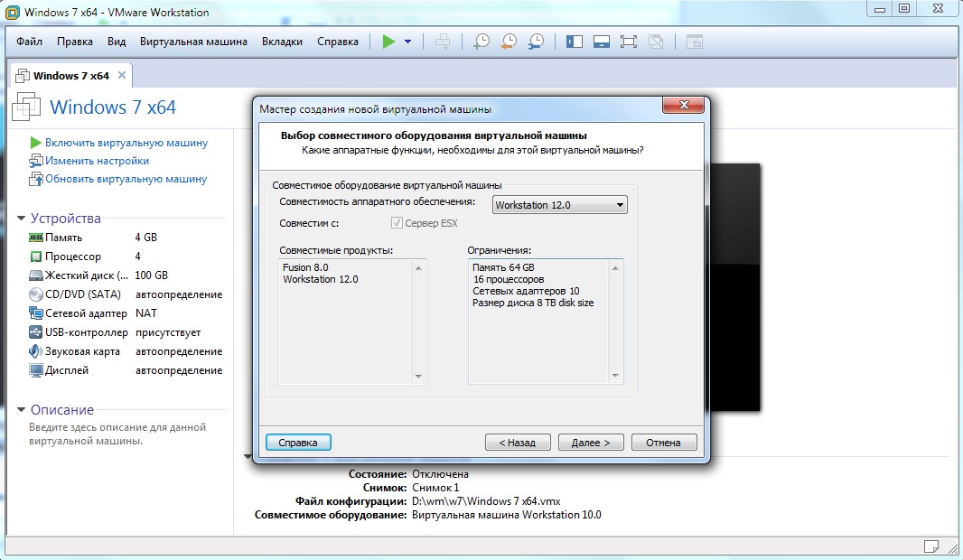Select Fusion 8.0 in compatible products list
The width and height of the screenshot is (963, 560).
tap(305, 267)
